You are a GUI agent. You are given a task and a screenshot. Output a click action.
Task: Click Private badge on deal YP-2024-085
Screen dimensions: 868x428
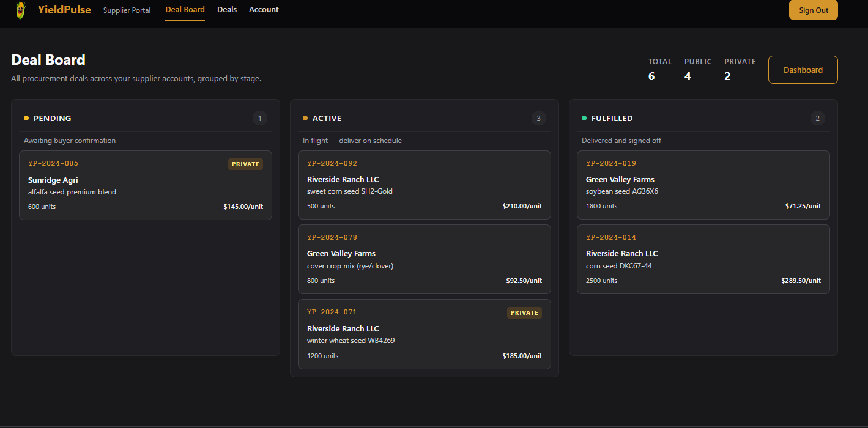(245, 164)
